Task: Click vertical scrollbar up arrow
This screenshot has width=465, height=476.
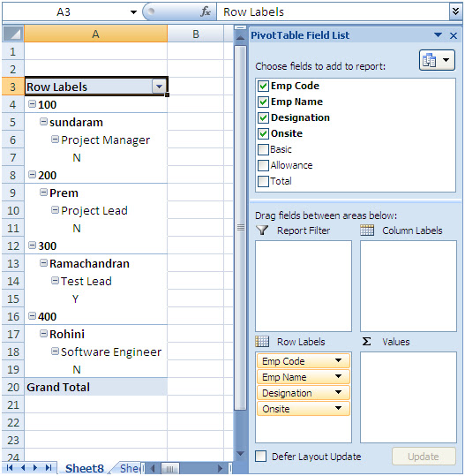Action: pos(241,38)
